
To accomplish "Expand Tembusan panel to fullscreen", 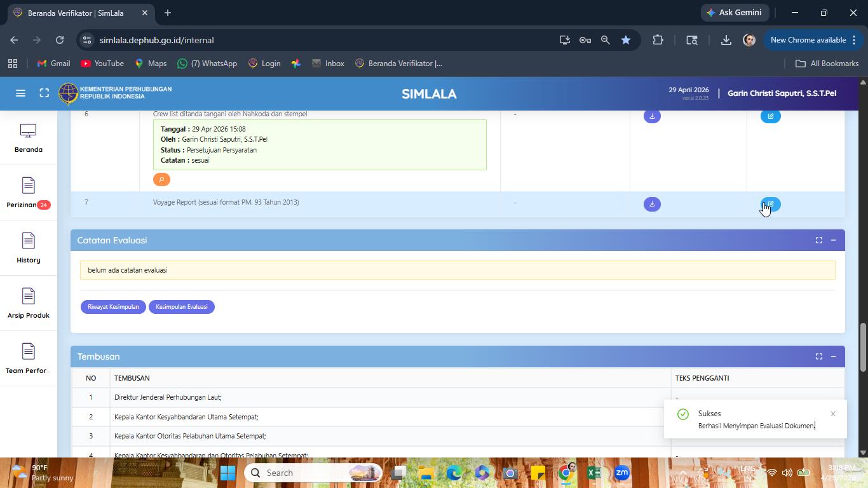I will 819,356.
